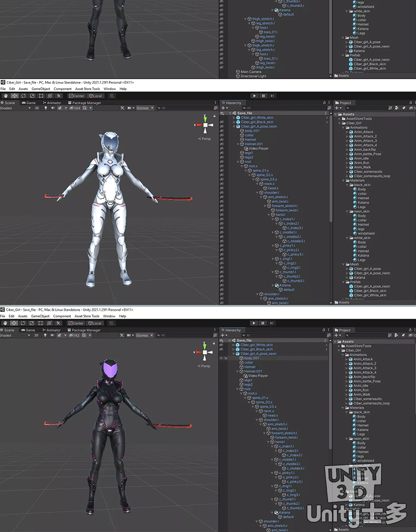Open the Shaded draw mode dropdown in the middle window
The image size is (416, 532).
coord(16,108)
